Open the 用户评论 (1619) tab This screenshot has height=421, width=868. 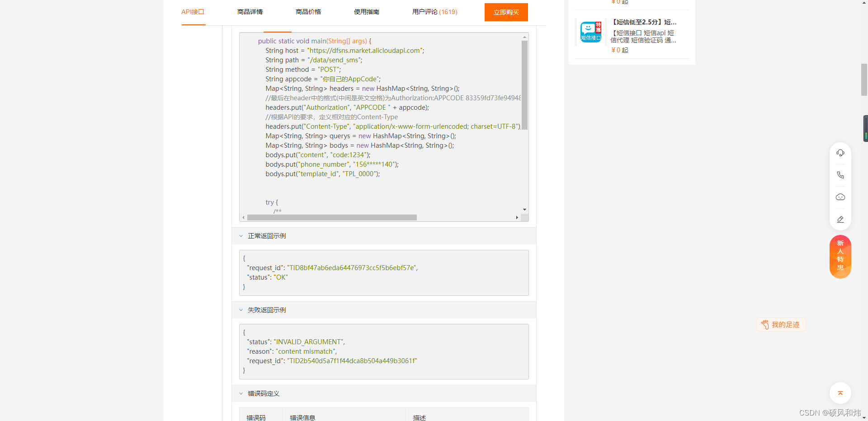coord(435,12)
